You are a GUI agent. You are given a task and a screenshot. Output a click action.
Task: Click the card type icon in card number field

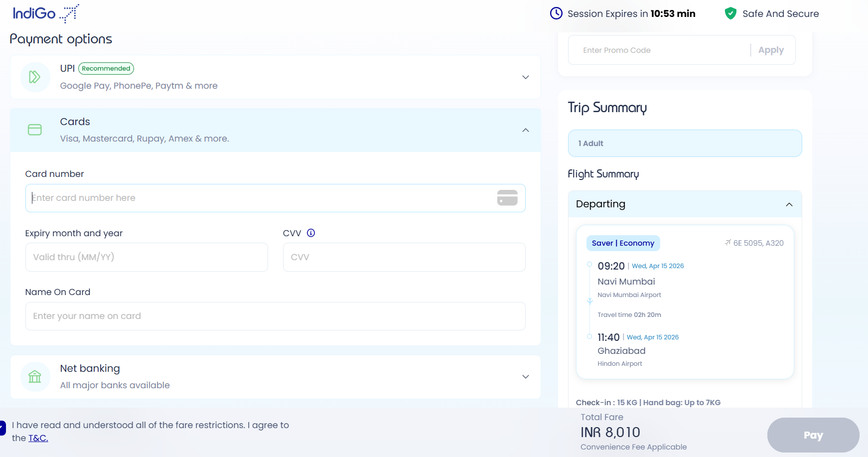coord(507,198)
